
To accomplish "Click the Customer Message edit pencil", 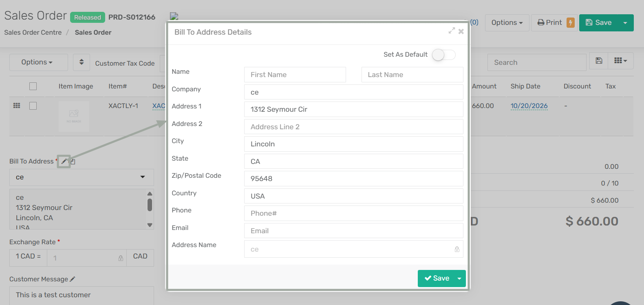I will click(x=73, y=279).
